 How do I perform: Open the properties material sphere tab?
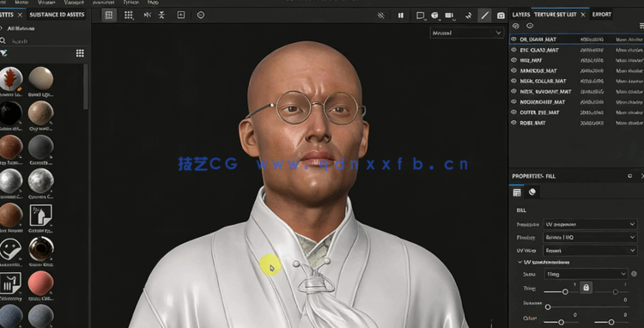pos(532,191)
